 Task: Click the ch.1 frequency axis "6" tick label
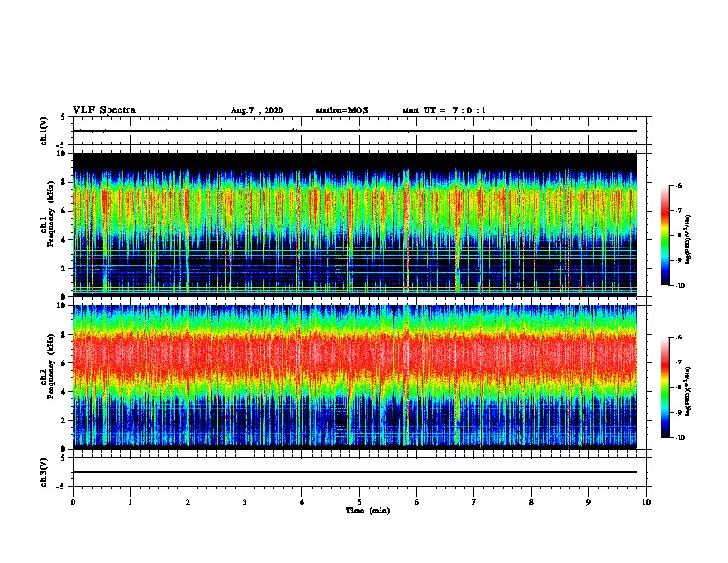64,211
